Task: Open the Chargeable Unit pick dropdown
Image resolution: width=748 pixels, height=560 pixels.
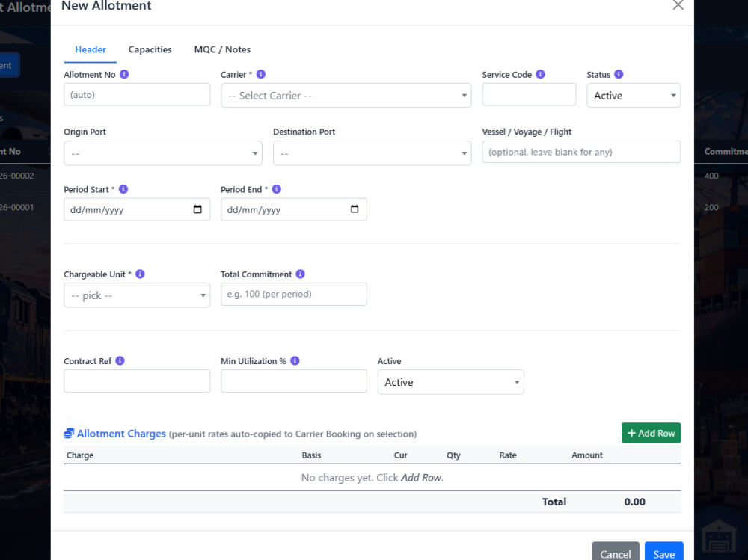Action: click(x=137, y=295)
